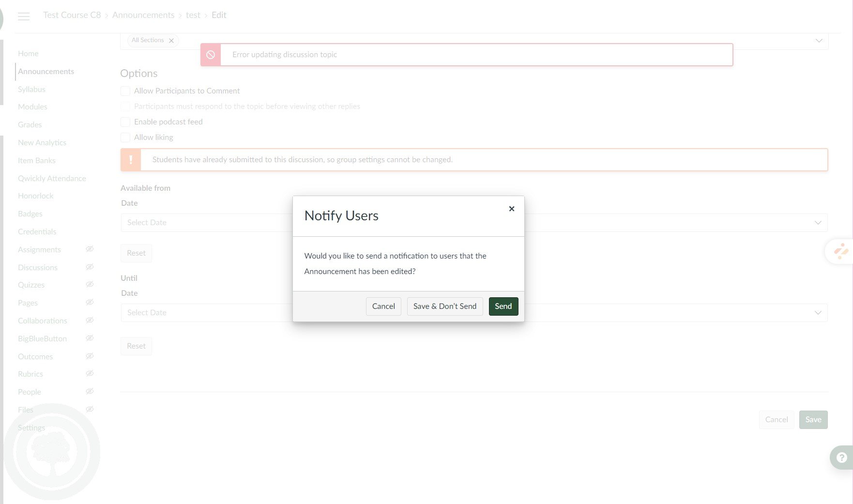Click Save & Don't Send button
The image size is (853, 504).
(445, 306)
